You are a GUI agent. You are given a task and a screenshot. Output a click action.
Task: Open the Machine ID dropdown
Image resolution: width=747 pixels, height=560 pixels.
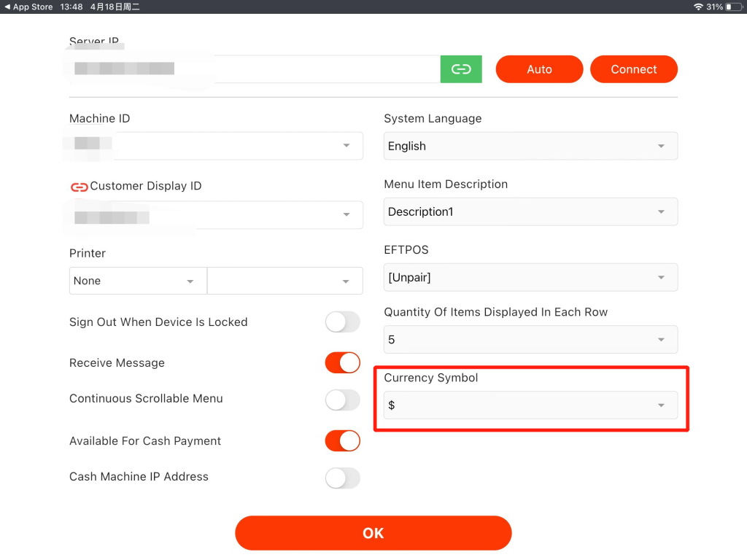[216, 146]
